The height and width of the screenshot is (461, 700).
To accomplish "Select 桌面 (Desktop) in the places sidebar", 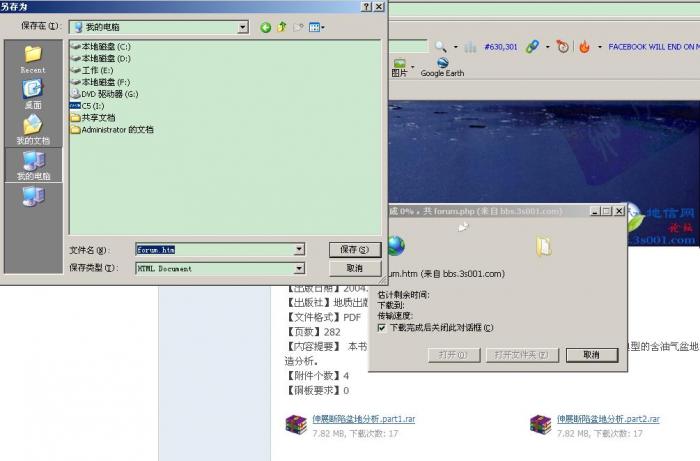I will pyautogui.click(x=33, y=94).
